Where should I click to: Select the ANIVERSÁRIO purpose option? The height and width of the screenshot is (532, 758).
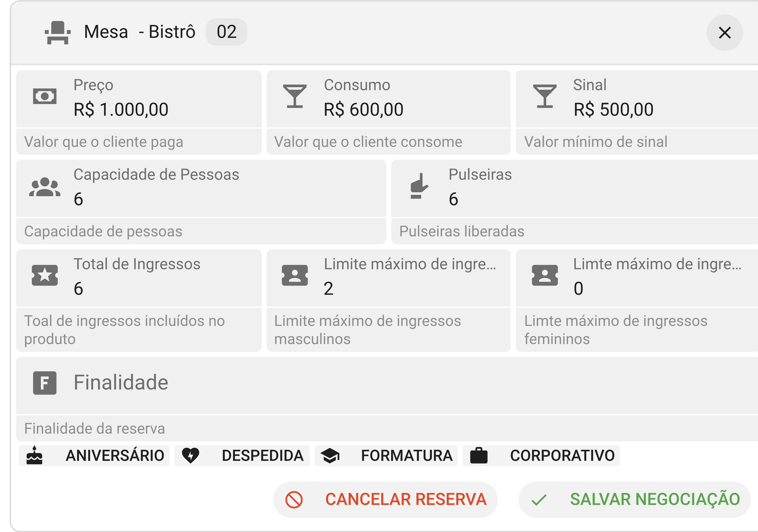click(x=94, y=455)
